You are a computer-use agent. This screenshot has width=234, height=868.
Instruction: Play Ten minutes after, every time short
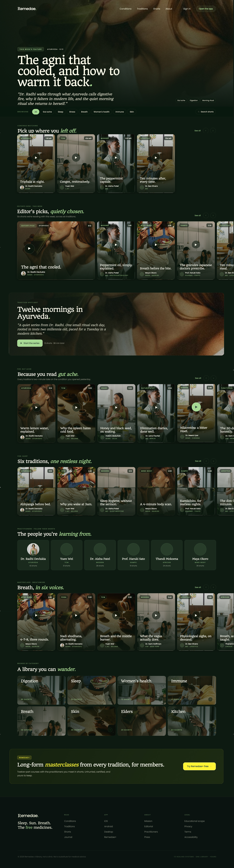[x=156, y=157]
